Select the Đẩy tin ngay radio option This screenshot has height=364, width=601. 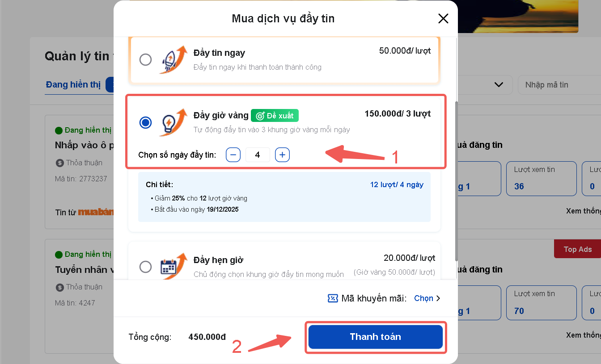145,59
